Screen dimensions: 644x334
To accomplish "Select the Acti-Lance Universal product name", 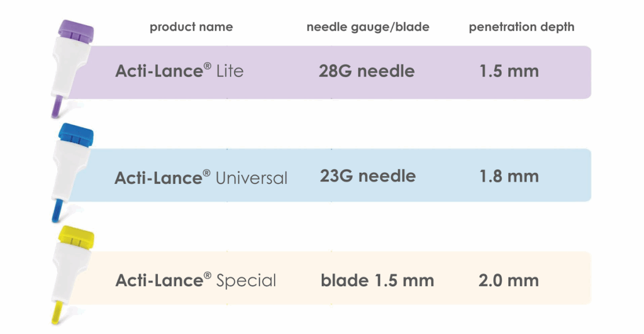I will coord(201,177).
